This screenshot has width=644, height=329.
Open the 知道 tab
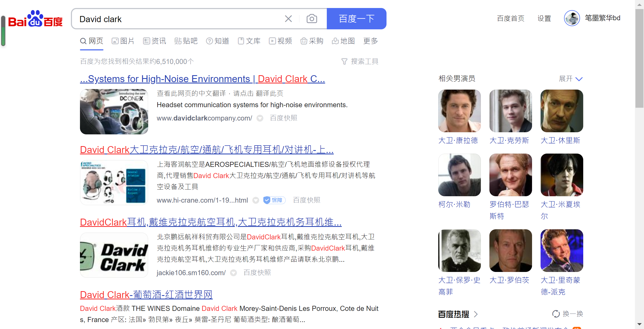(x=218, y=41)
